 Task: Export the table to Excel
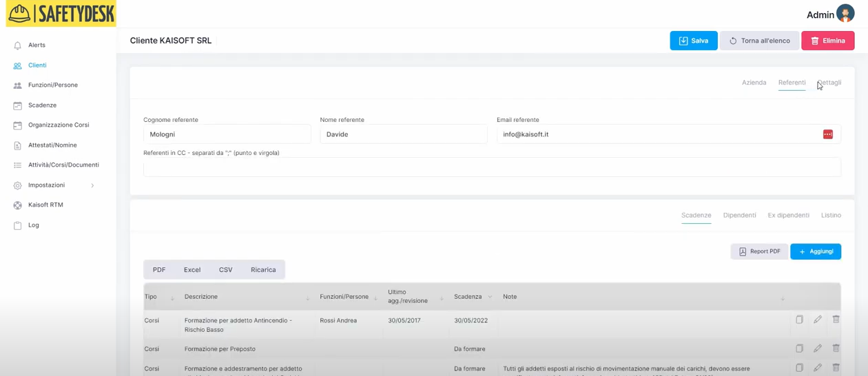pos(192,270)
